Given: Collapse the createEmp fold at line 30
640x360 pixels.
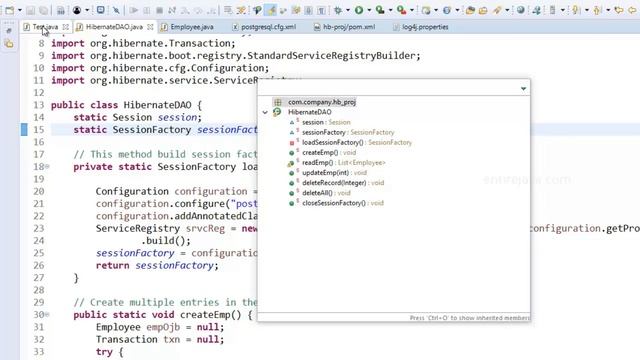Looking at the screenshot, I should [47, 315].
